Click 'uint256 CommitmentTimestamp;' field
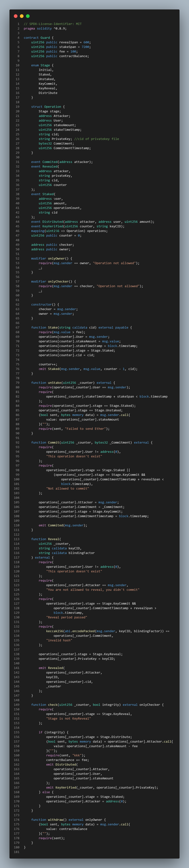This screenshot has width=189, height=868. coord(65,148)
